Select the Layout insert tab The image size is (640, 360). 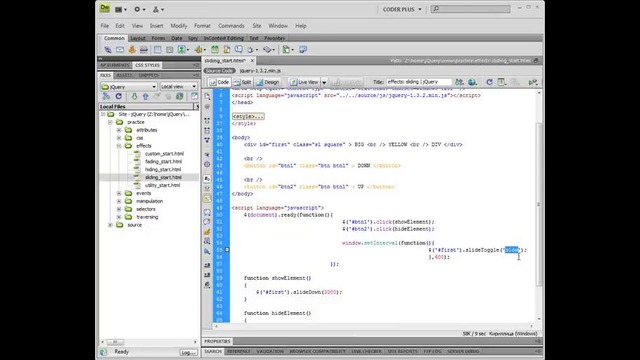(138, 38)
